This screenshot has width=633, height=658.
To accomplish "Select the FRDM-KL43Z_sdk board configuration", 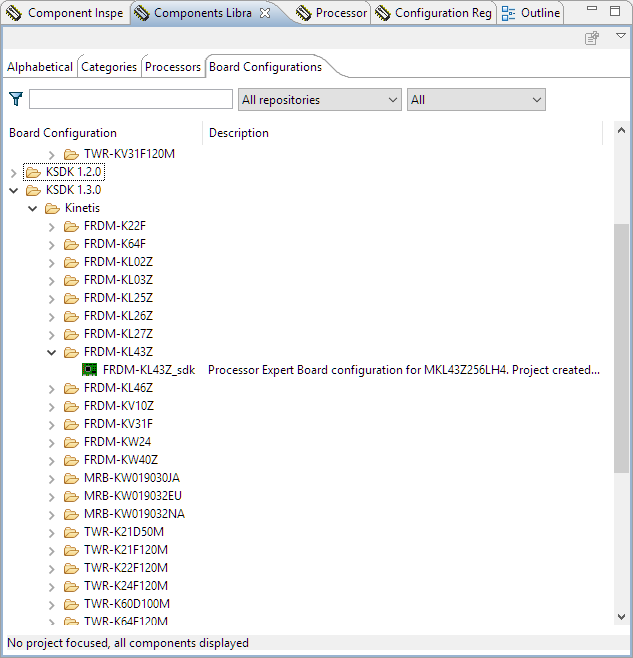I will (x=149, y=370).
